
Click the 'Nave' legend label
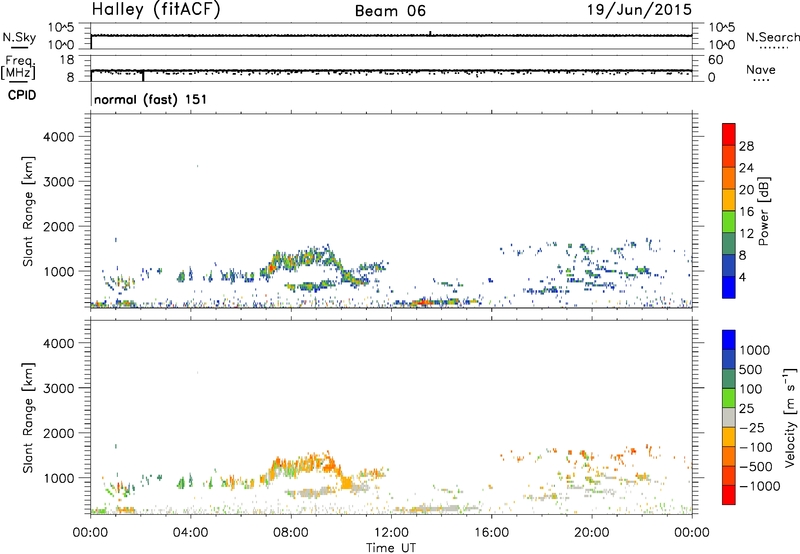coord(761,69)
